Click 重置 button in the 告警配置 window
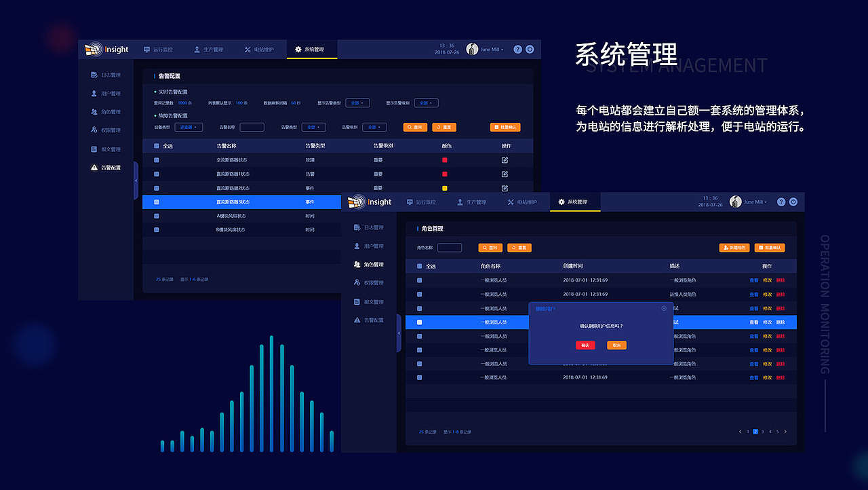Screen dimensions: 868x490 point(444,127)
